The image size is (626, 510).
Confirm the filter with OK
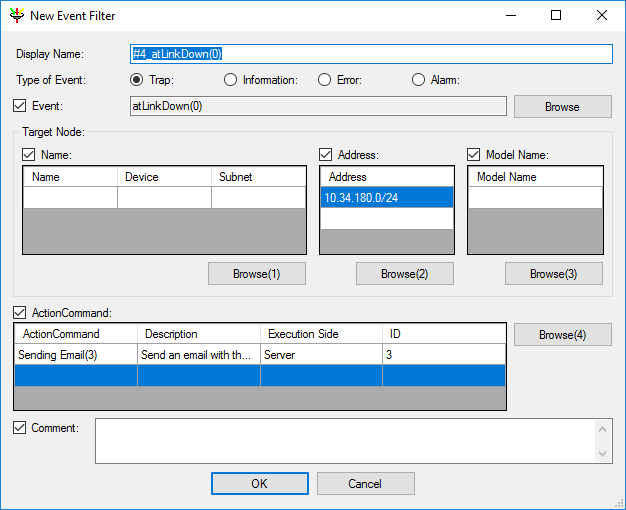260,484
